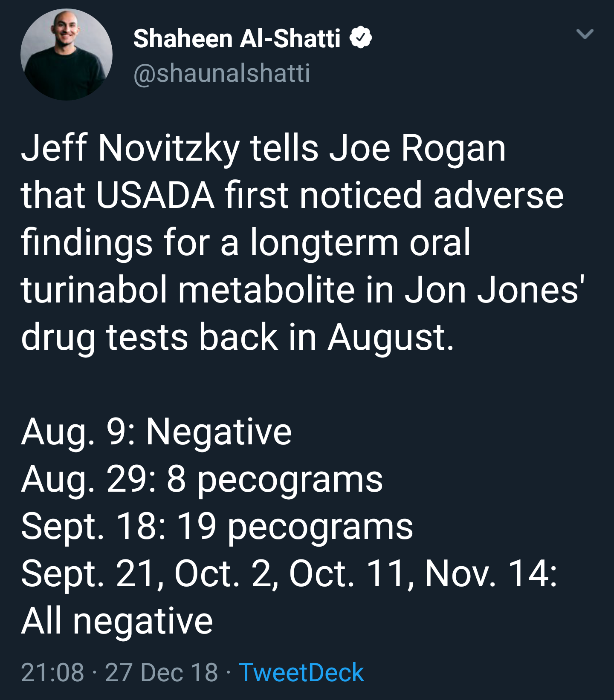Click the name Jeff Novitzky in tweet
The width and height of the screenshot is (614, 700).
(130, 148)
